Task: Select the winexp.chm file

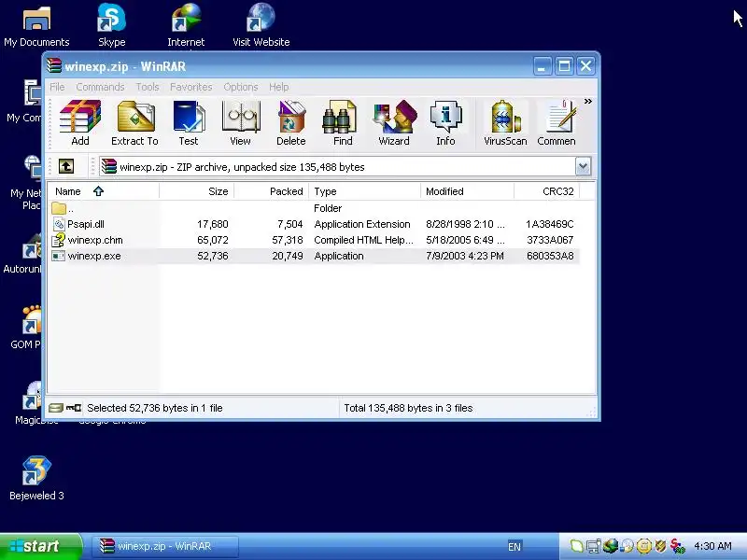Action: pos(315,240)
